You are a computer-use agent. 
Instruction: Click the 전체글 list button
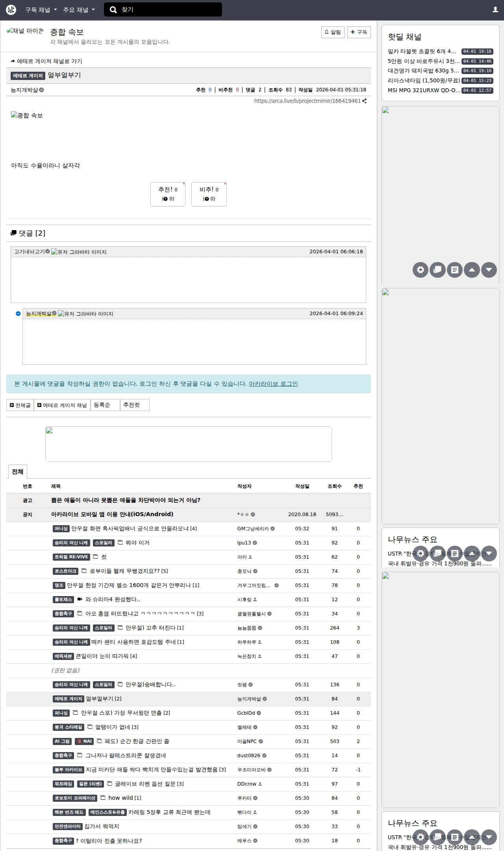pos(20,405)
